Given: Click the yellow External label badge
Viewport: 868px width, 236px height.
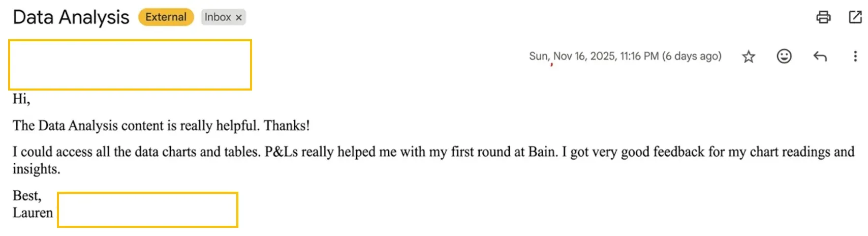Looking at the screenshot, I should 166,17.
